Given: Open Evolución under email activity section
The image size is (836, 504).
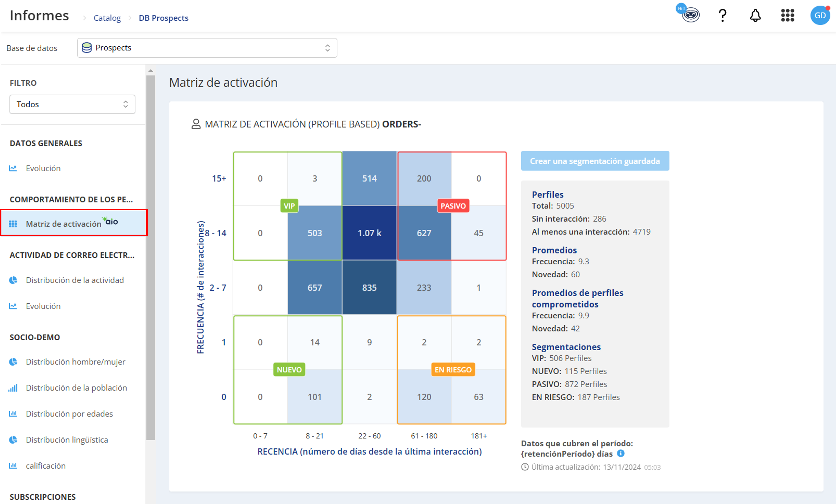Looking at the screenshot, I should pyautogui.click(x=43, y=306).
